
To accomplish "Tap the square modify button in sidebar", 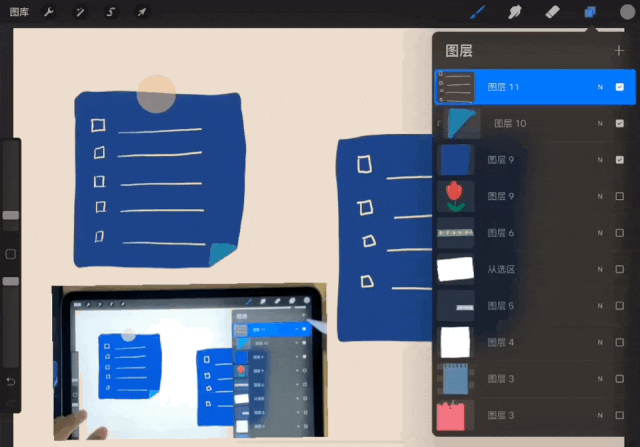I will [11, 254].
